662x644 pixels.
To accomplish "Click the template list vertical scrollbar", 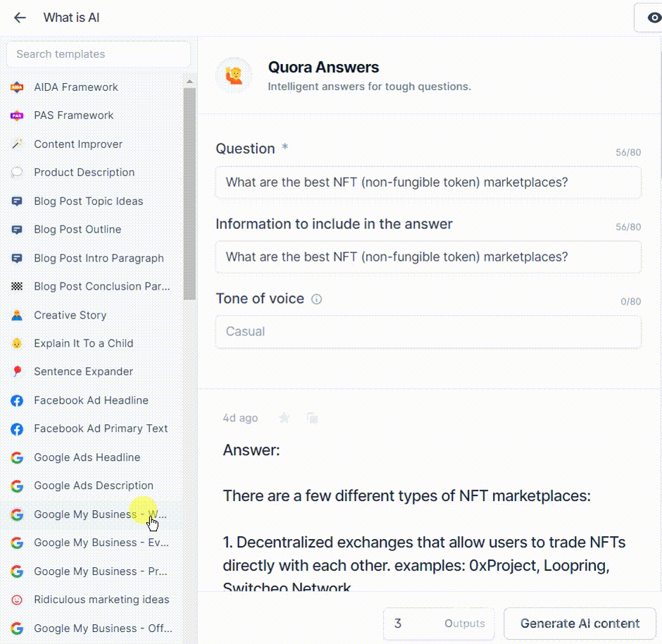I will [x=189, y=190].
